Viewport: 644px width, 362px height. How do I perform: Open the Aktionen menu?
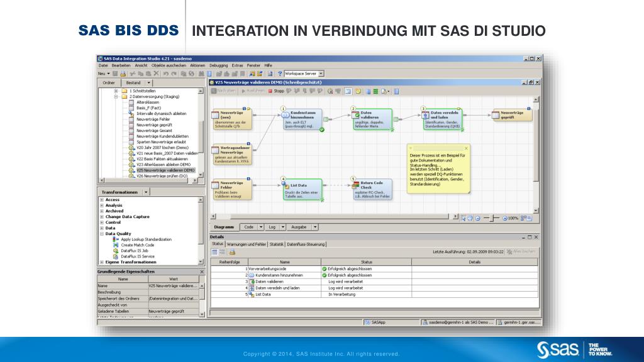[x=197, y=65]
